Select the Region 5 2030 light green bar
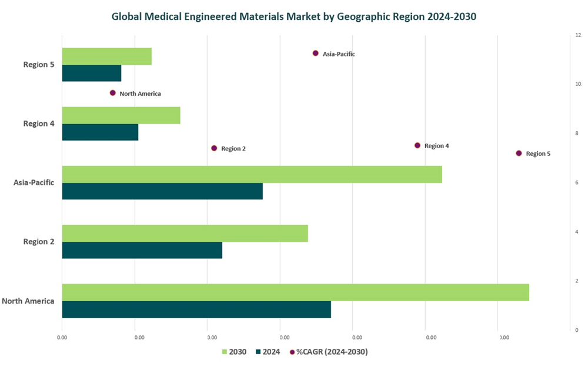This screenshot has width=588, height=370. 106,56
